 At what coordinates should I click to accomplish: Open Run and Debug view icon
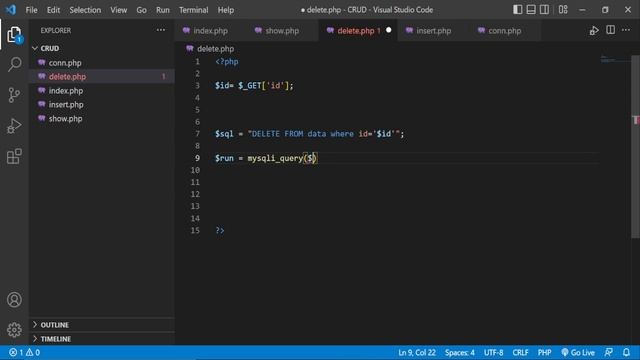coord(14,126)
